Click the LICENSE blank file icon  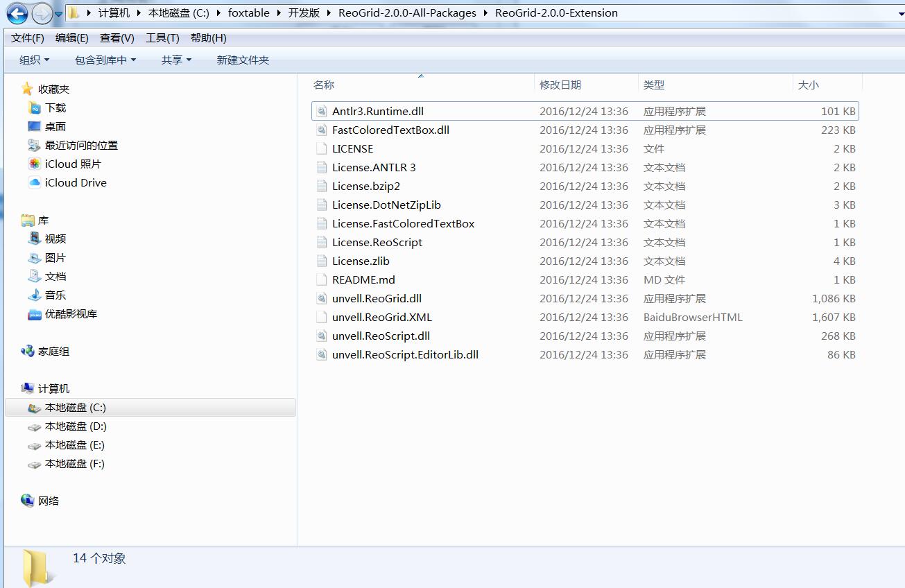[321, 148]
